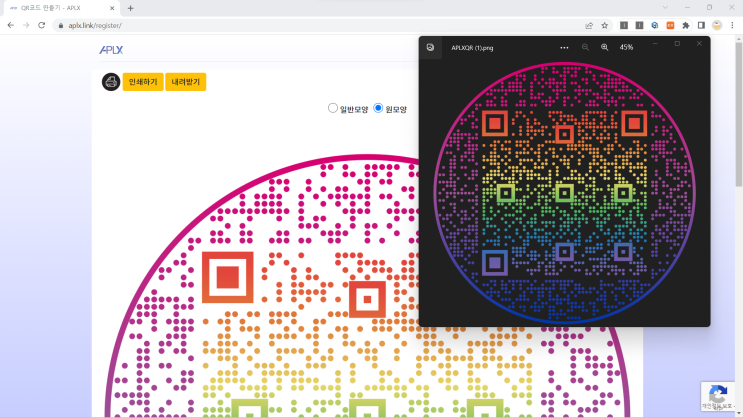Image resolution: width=743 pixels, height=418 pixels.
Task: Click the browser page vertical scrollbar
Action: (x=739, y=114)
